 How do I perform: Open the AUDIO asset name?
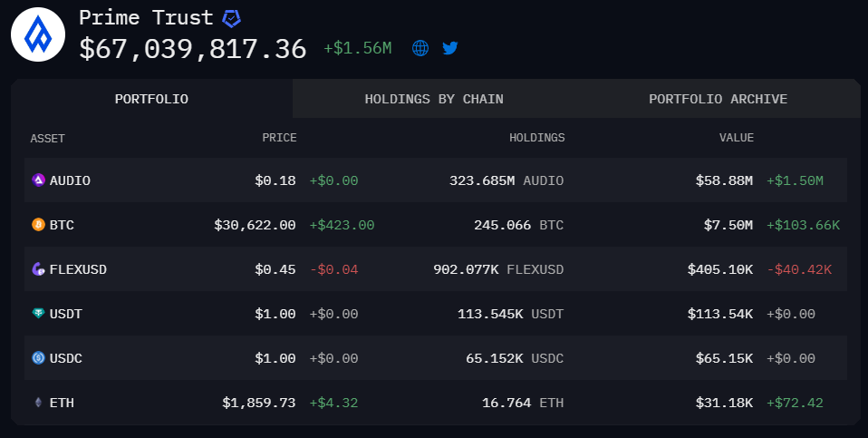(x=70, y=180)
